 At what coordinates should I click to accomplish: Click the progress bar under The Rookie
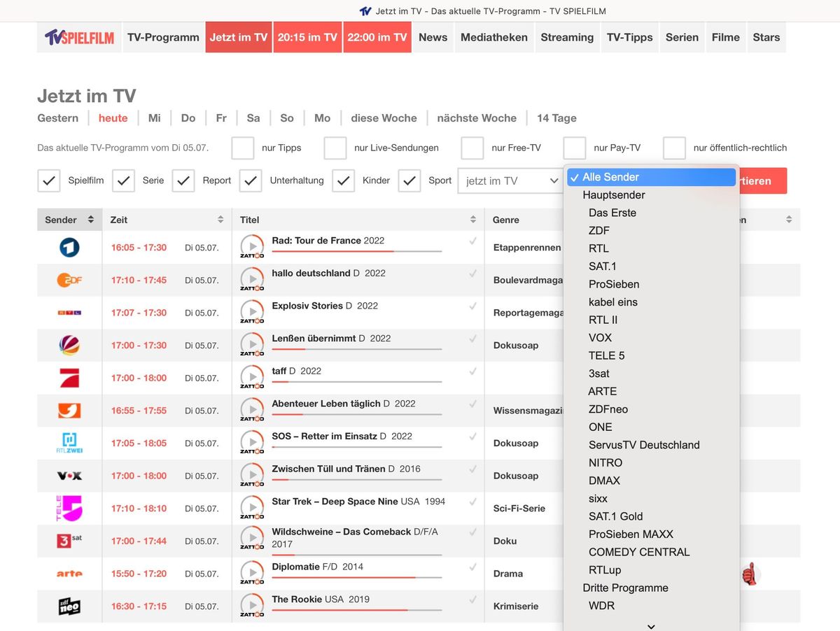tap(357, 611)
